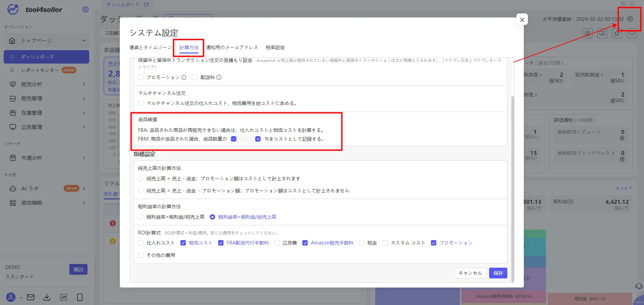Expand the 在庫管理 menu chevron
Screen dimensions: 644x305
click(x=84, y=113)
